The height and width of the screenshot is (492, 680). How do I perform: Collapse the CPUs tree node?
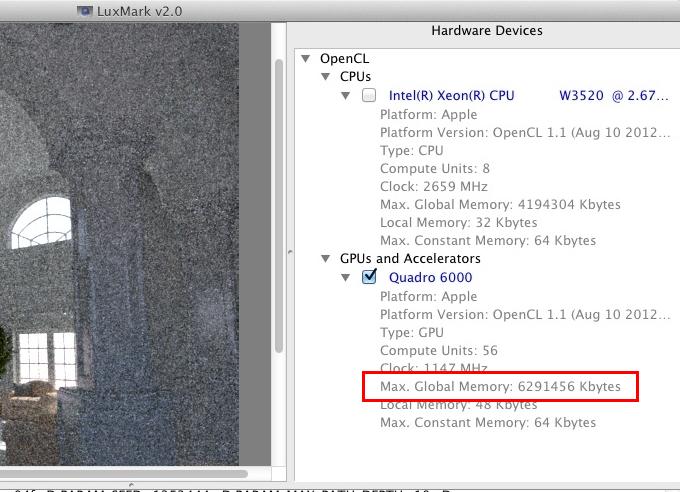coord(326,77)
